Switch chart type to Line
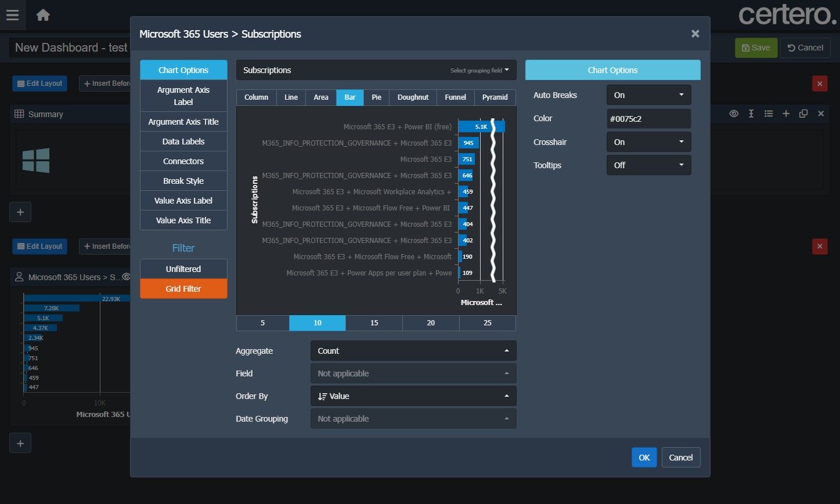 coord(291,97)
